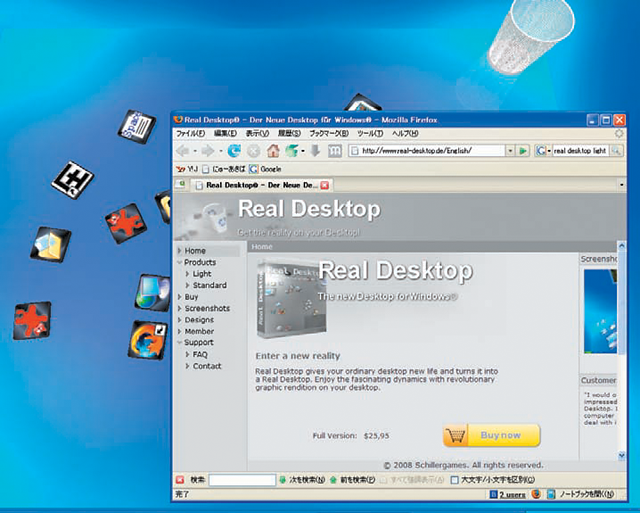
Task: Go to Designs in the site sidebar
Action: coord(199,320)
